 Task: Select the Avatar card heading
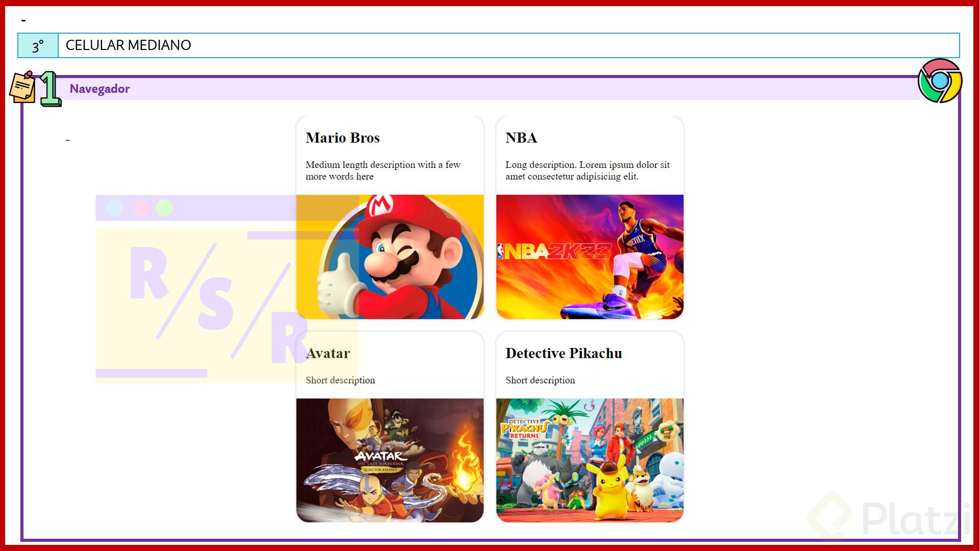point(328,353)
